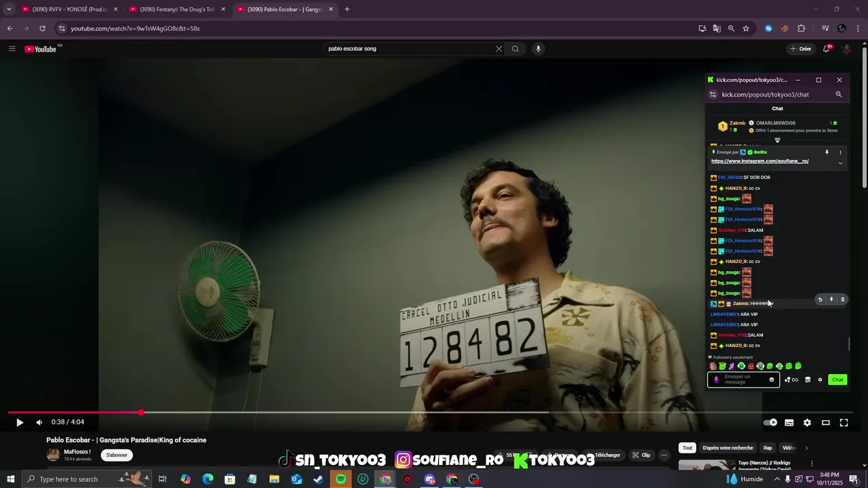Select the Tout filter chip
868x488 pixels.
688,448
